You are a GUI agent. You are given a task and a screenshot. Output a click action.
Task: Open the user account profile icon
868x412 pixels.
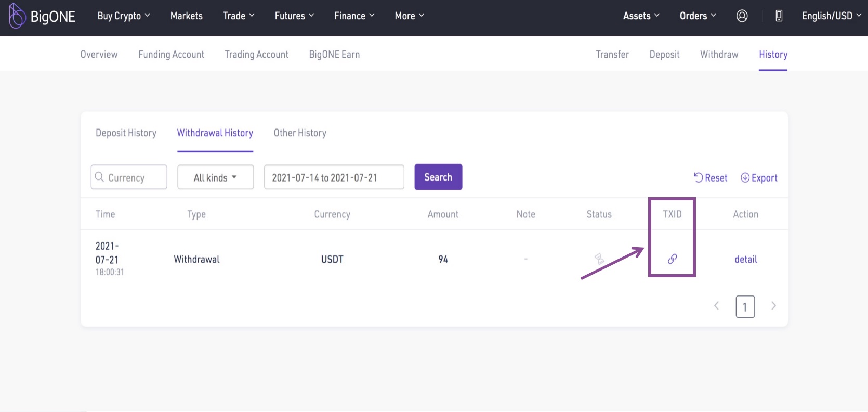[742, 16]
